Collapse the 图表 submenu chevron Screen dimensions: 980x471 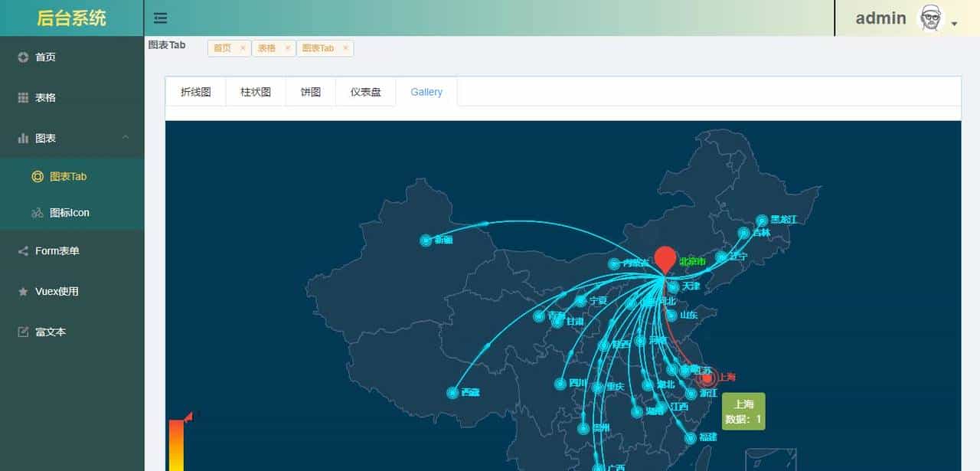pyautogui.click(x=127, y=138)
